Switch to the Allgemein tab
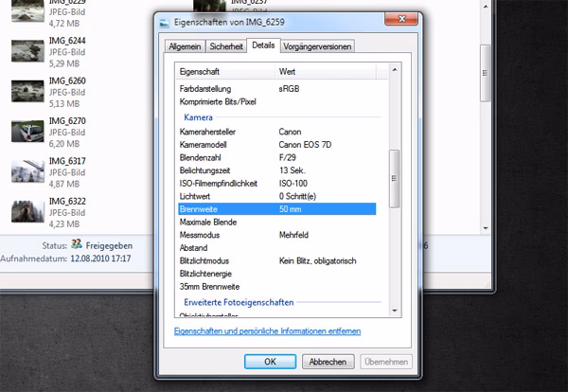Image resolution: width=568 pixels, height=392 pixels. tap(185, 46)
